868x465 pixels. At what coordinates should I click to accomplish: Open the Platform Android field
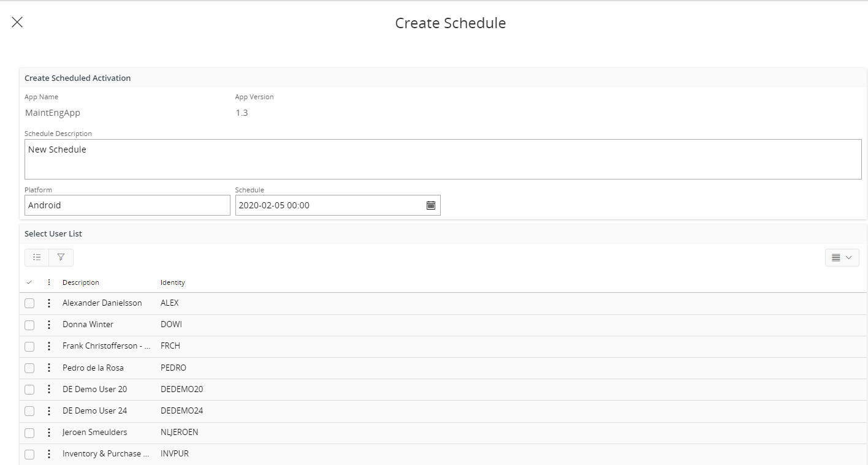tap(127, 205)
